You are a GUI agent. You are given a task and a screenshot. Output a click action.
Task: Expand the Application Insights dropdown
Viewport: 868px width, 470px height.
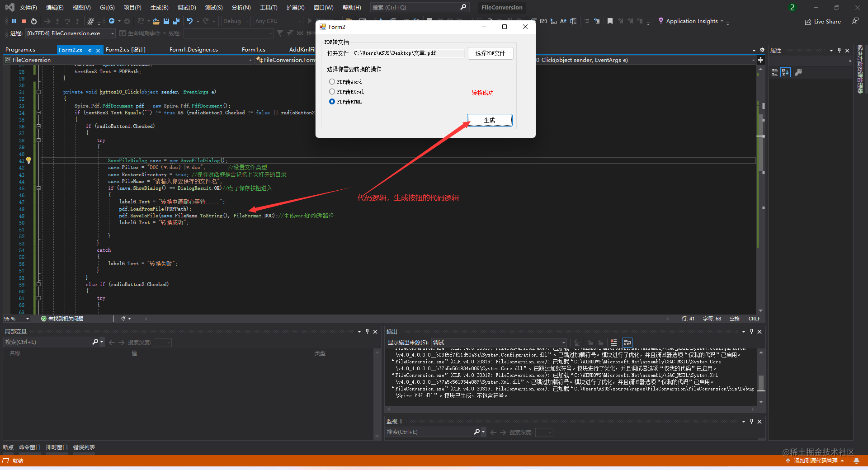(722, 21)
